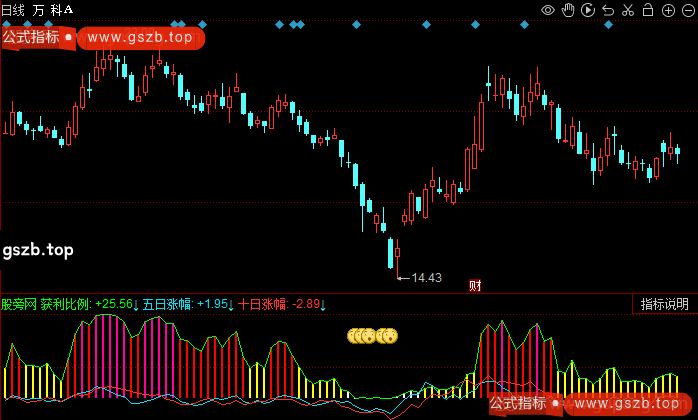698x420 pixels.
Task: Click the 五日涨幅 value with arrow
Action: pyautogui.click(x=214, y=304)
